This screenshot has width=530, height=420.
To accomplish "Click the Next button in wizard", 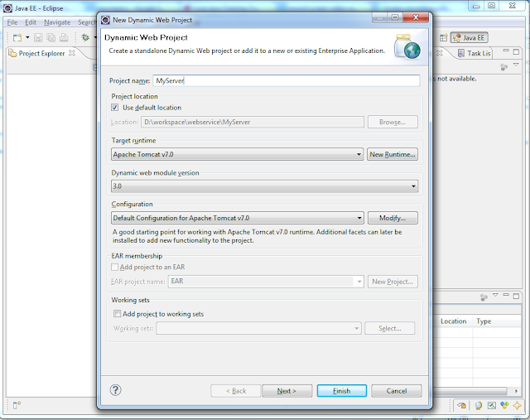I will [x=287, y=391].
